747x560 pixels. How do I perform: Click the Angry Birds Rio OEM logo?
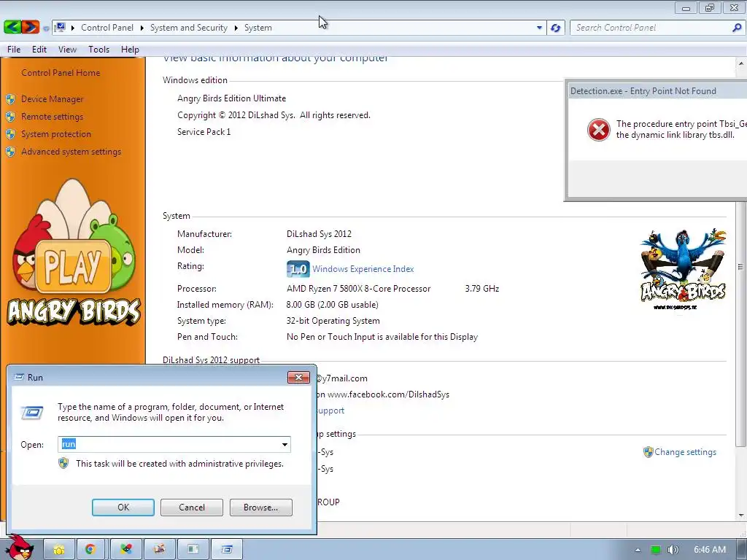click(683, 270)
